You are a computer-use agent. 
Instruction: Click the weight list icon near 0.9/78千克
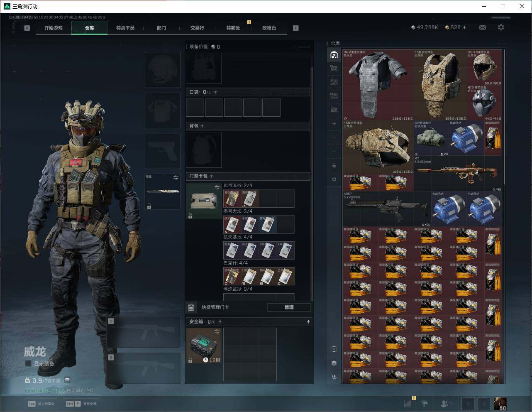pyautogui.click(x=67, y=380)
